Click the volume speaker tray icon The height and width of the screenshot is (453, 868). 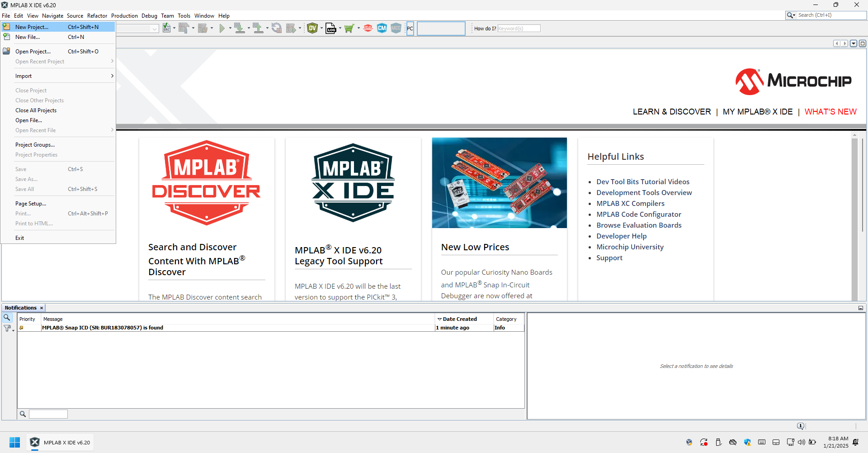(x=802, y=442)
